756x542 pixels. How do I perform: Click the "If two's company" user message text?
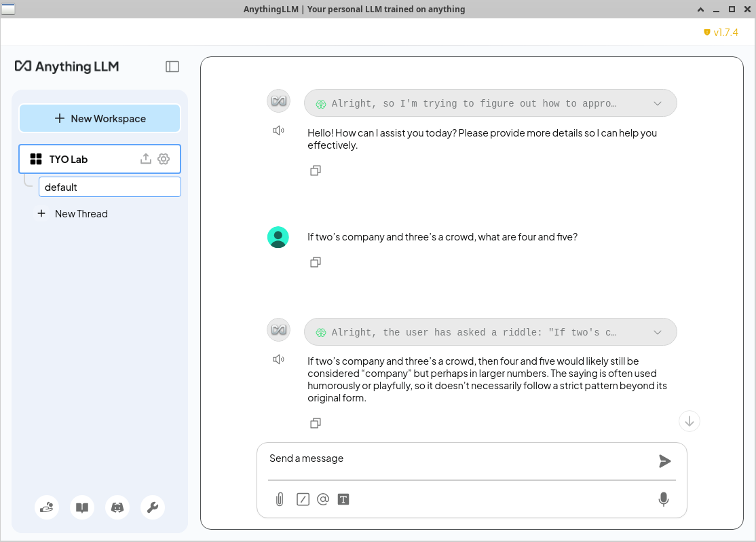coord(442,237)
